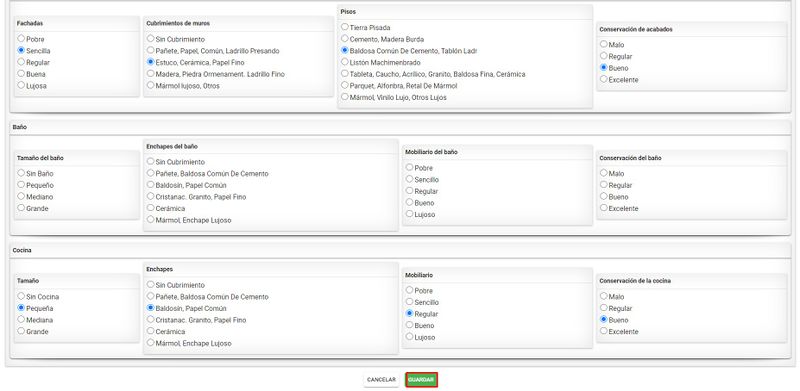This screenshot has height=391, width=800.
Task: Pick Listón Machimenbrado under Pisos
Action: point(345,62)
